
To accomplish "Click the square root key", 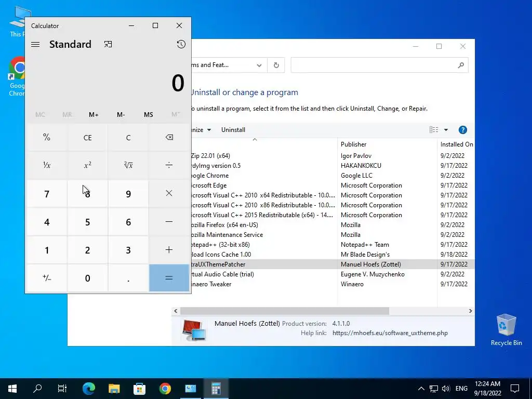I will (x=128, y=166).
